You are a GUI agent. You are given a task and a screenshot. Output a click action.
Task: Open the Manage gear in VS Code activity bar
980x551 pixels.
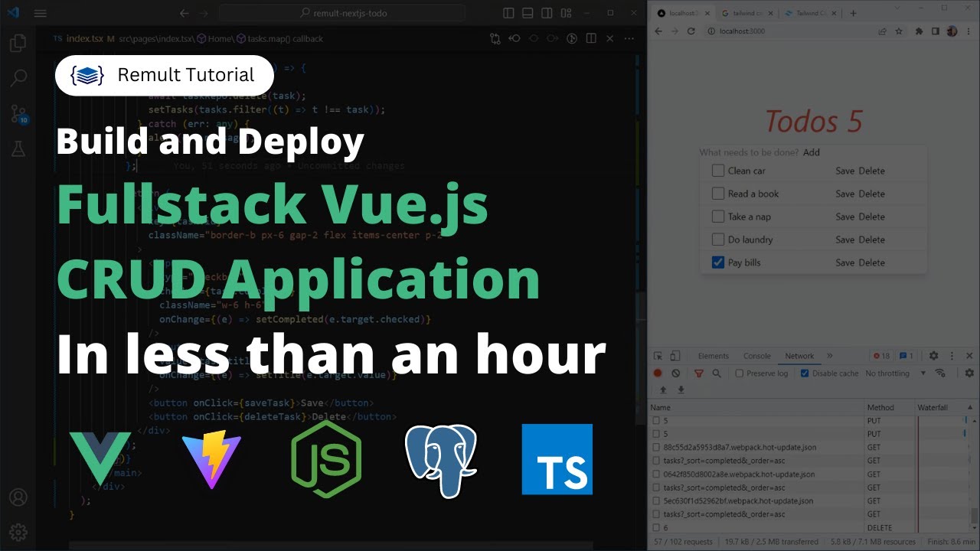click(x=18, y=533)
